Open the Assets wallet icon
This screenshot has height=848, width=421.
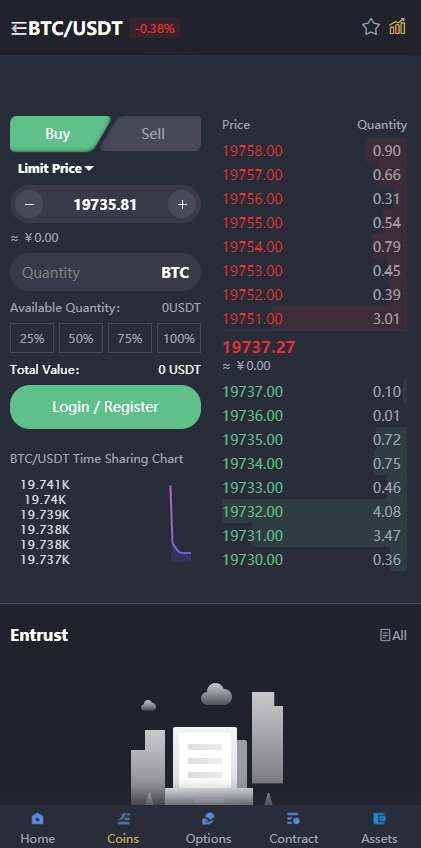tap(379, 818)
